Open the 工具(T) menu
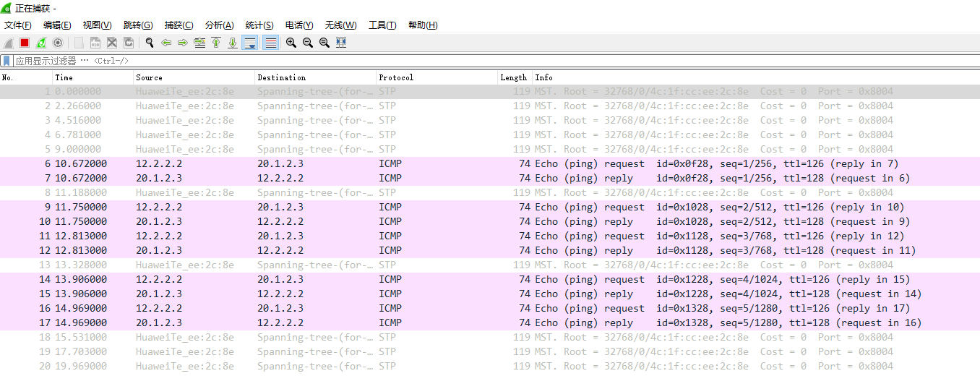This screenshot has height=376, width=980. click(x=382, y=25)
